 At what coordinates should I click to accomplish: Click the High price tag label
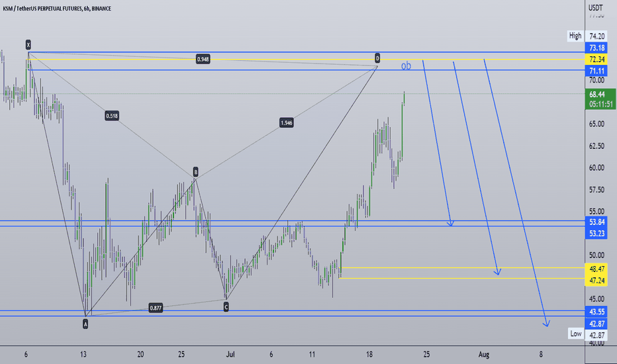(x=575, y=36)
